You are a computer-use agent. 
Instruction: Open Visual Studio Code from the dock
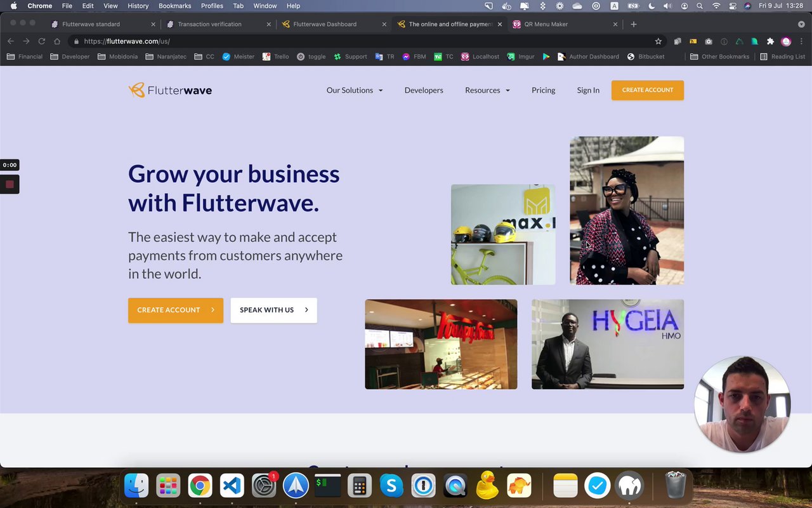click(232, 486)
